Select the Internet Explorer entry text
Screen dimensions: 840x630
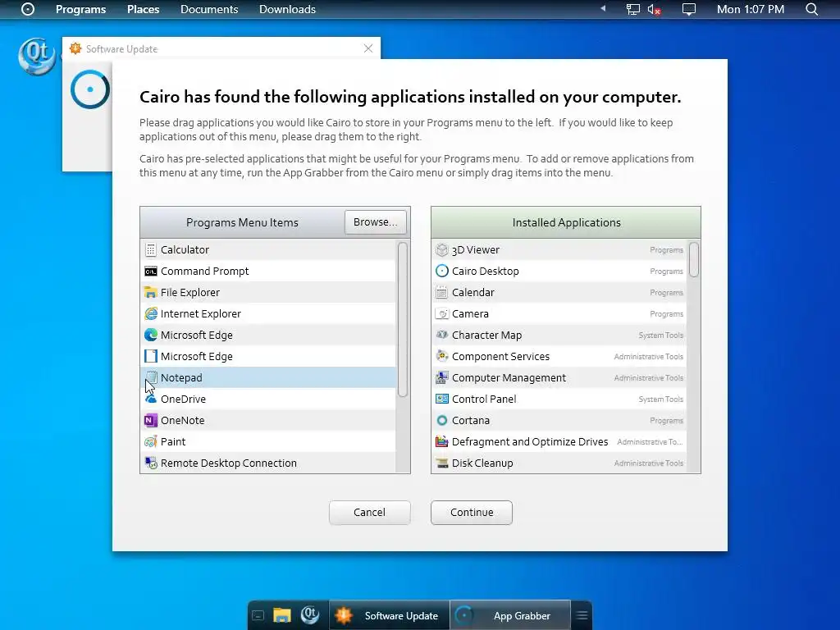point(201,314)
